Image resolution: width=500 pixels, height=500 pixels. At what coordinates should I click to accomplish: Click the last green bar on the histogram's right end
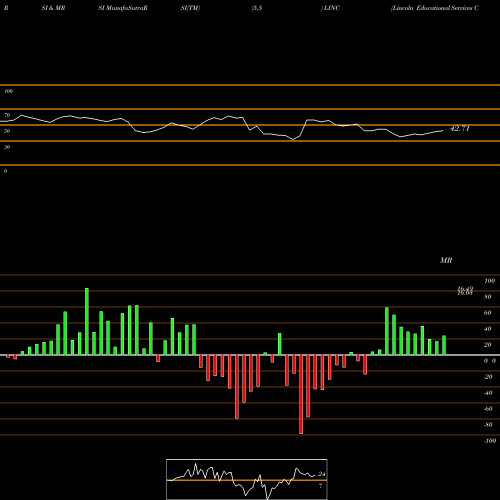point(444,345)
